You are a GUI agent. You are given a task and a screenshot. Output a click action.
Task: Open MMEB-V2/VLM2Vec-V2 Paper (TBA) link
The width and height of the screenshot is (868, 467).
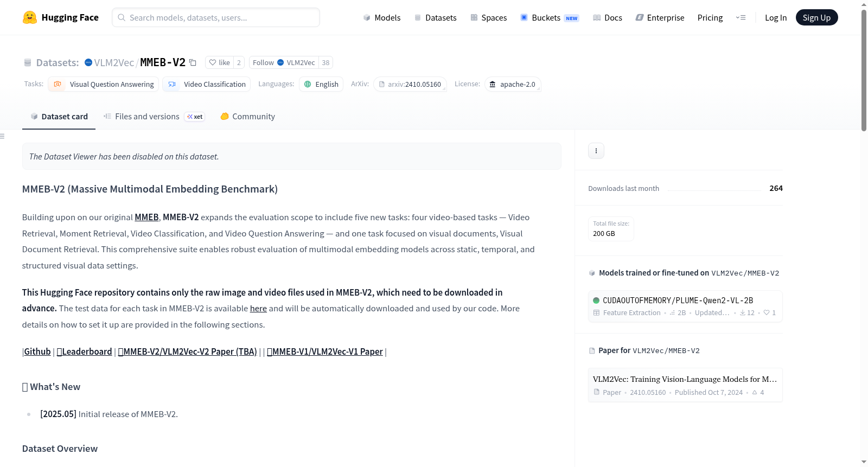coord(188,351)
